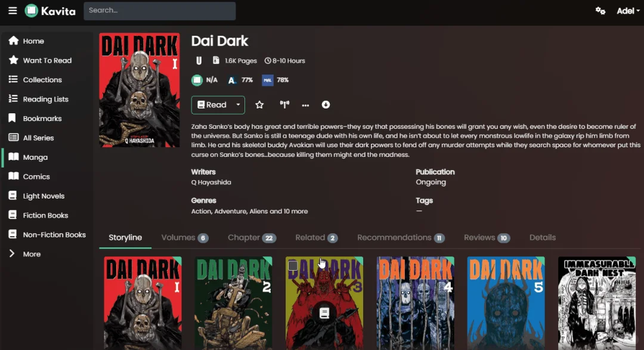Click the Reading Lists numbered-list icon
The image size is (644, 350).
pos(13,98)
